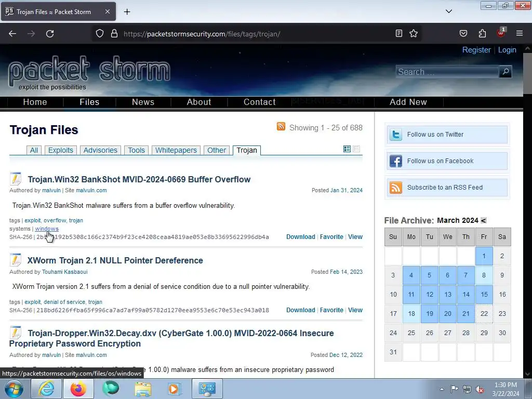Click the Login link
532x399 pixels.
point(507,50)
